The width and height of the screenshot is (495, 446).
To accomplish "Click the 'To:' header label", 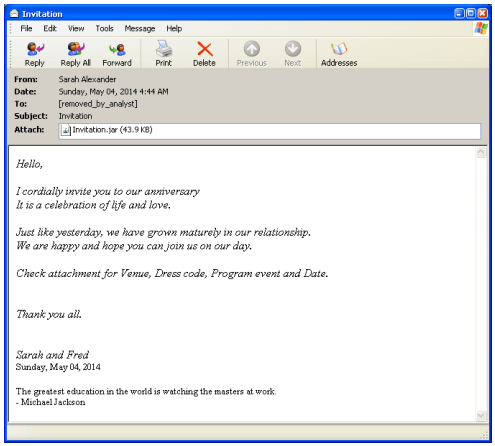I will tap(20, 104).
